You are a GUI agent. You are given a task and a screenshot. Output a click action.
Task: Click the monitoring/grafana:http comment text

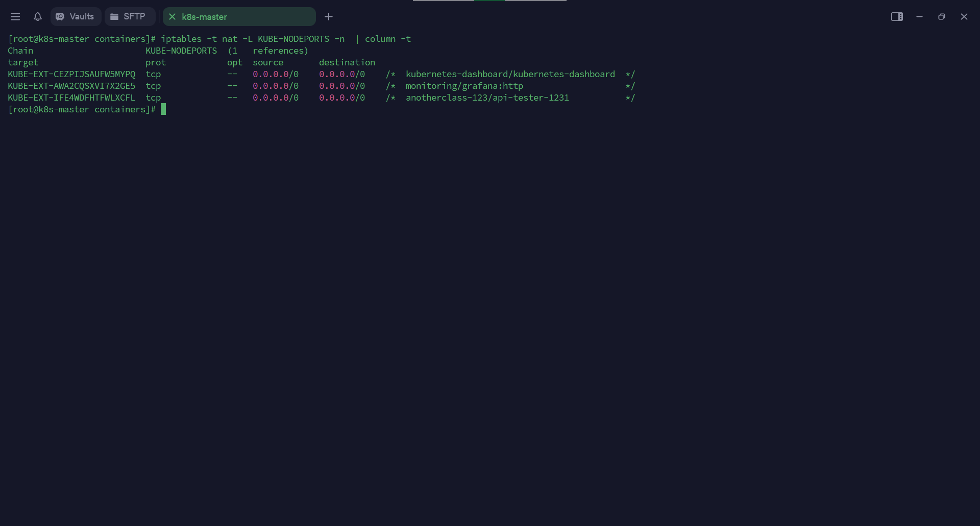[x=464, y=86]
